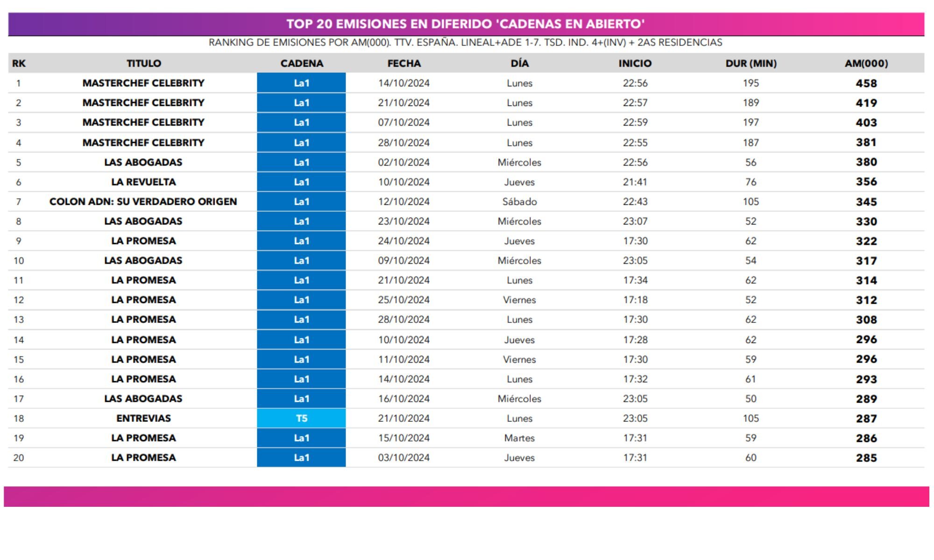Click the ranking subtitle text line
Viewport: 934px width, 560px height.
point(465,42)
